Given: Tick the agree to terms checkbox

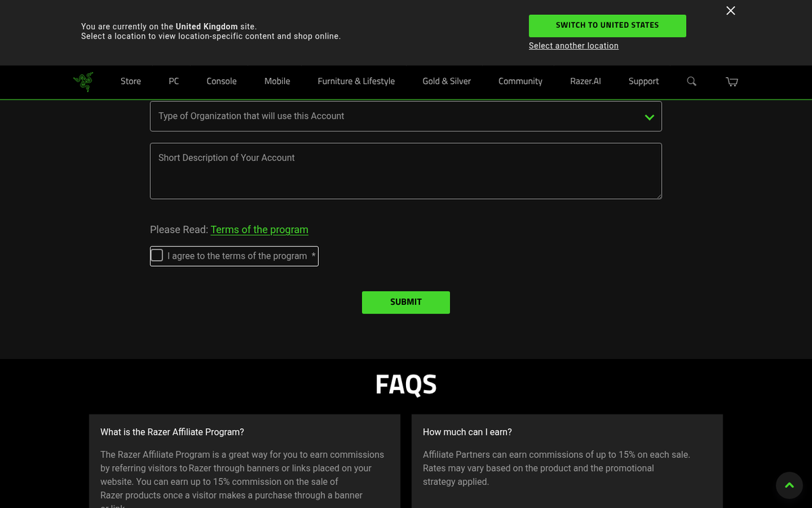Looking at the screenshot, I should [157, 255].
